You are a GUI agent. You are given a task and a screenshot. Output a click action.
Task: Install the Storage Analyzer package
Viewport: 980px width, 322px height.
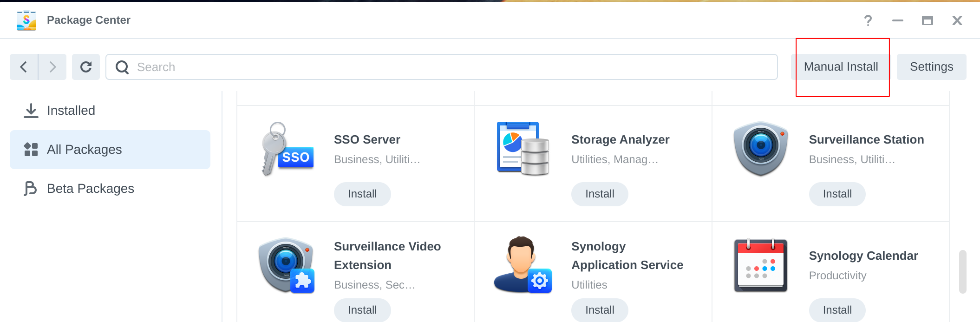(600, 194)
